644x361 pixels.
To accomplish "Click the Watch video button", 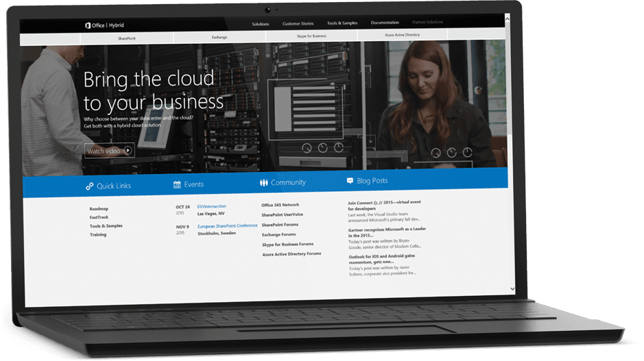I will [110, 151].
